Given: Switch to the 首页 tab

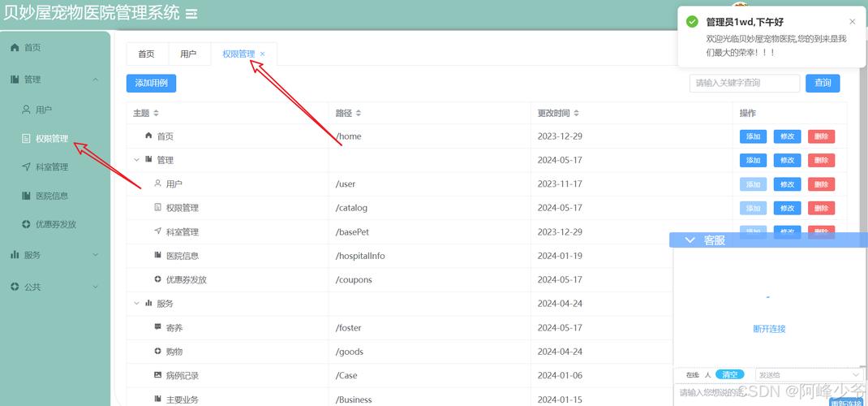Looking at the screenshot, I should (x=146, y=54).
